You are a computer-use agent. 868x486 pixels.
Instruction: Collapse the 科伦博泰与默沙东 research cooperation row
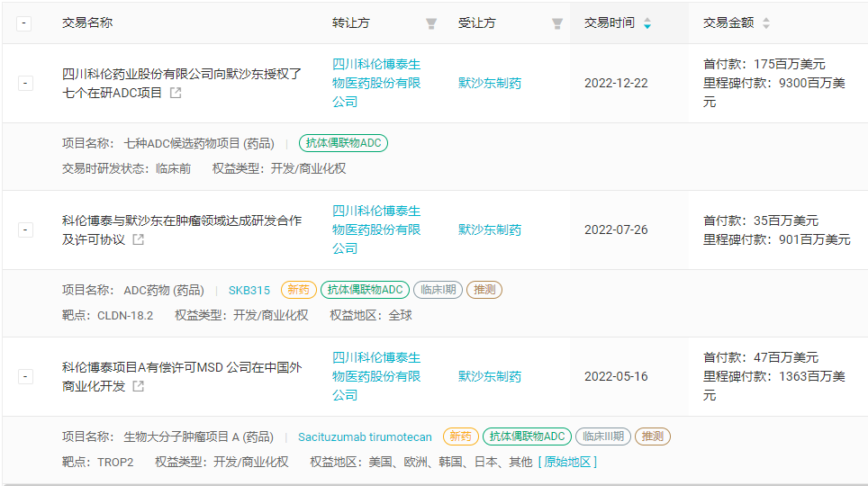pos(25,229)
